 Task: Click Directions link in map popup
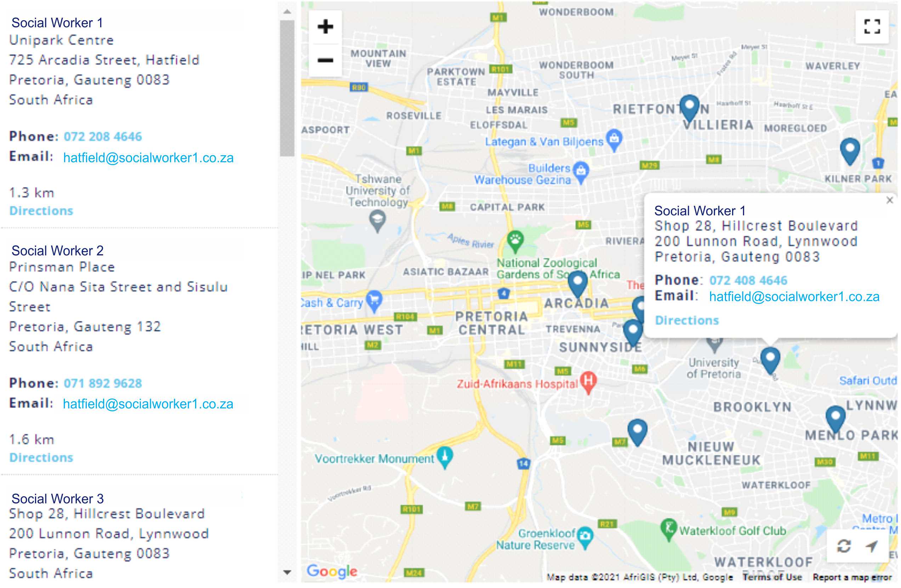[687, 321]
